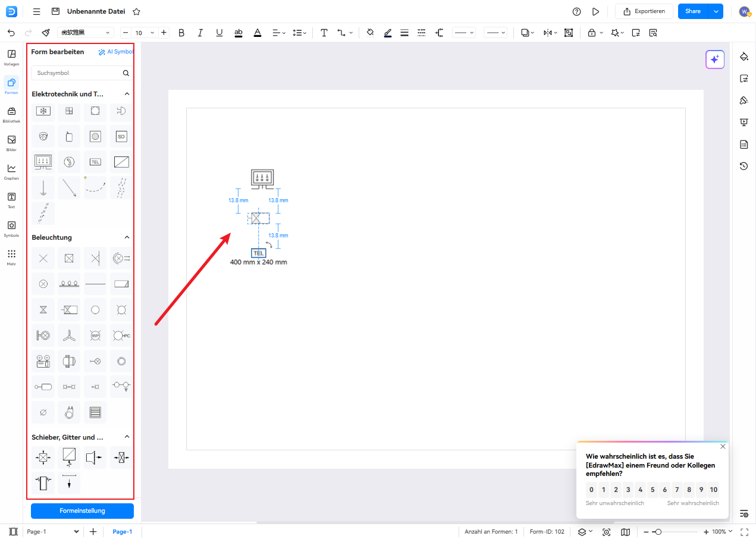
Task: Click the zoom slider handle
Action: [x=658, y=532]
